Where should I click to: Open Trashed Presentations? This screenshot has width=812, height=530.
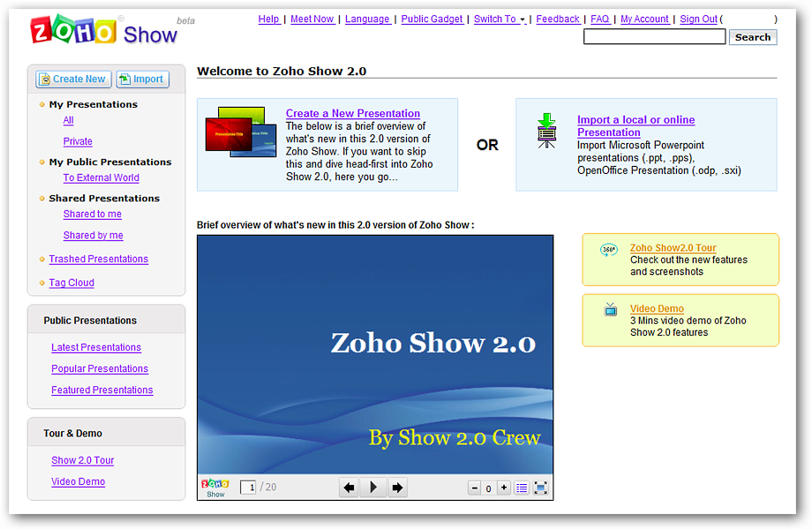tap(98, 259)
